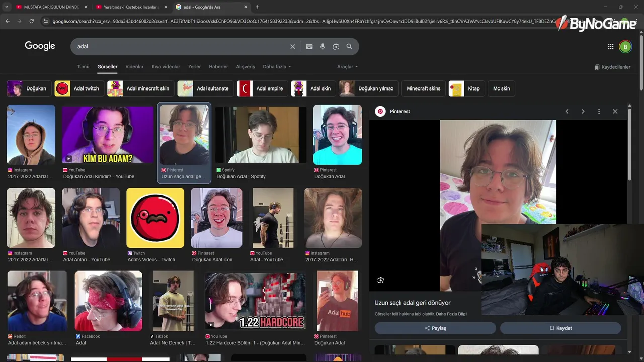Viewport: 644px width, 362px height.
Task: Open the 1.22 HARDCORE video thumbnail
Action: point(255,301)
